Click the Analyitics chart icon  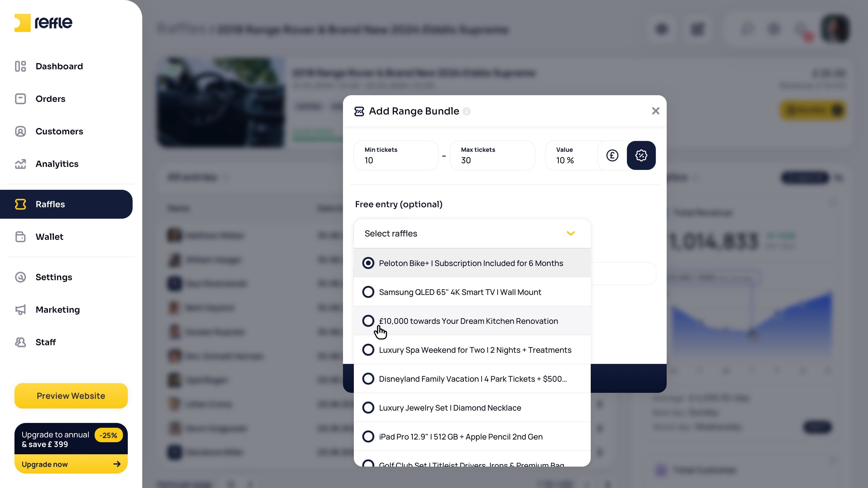[20, 164]
